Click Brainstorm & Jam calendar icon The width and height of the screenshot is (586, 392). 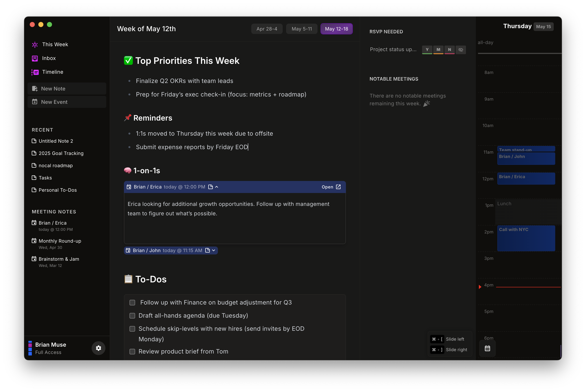34,259
